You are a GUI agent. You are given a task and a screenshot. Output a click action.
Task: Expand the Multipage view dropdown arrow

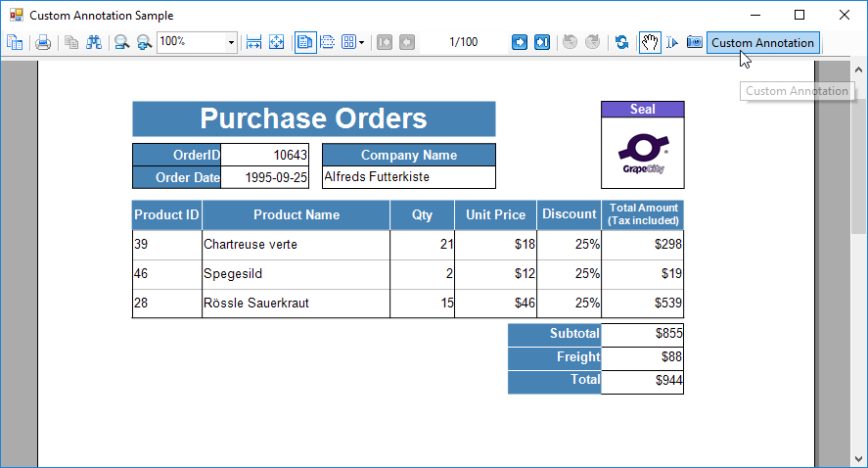pyautogui.click(x=361, y=43)
